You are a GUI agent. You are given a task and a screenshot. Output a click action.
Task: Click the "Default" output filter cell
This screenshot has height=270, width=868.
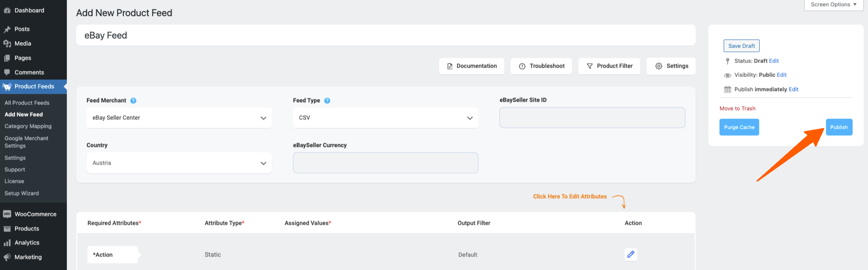(x=468, y=255)
